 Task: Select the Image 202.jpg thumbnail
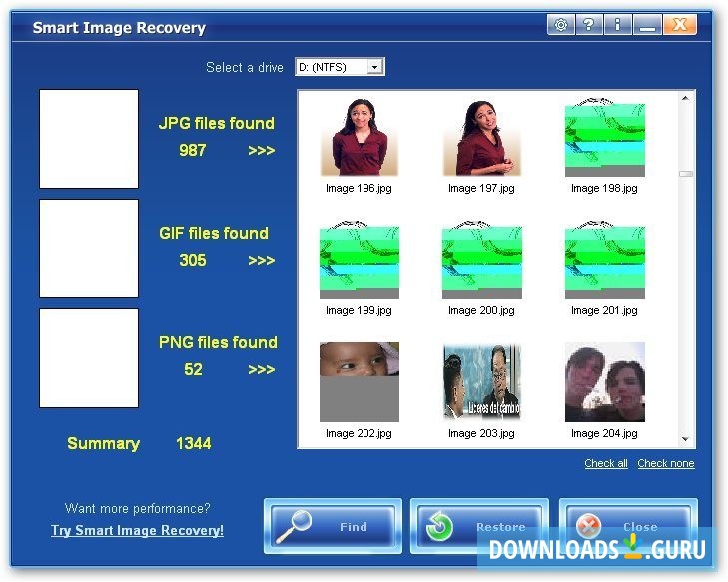(x=360, y=382)
